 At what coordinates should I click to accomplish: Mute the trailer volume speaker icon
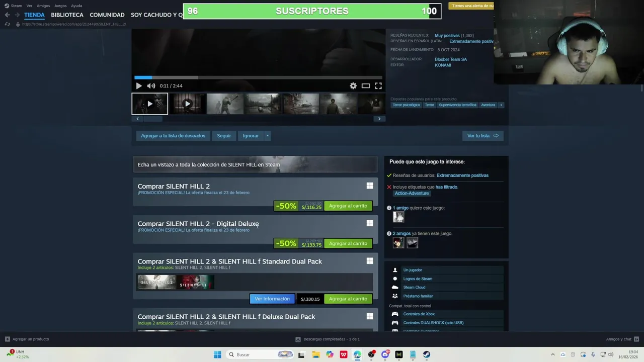point(151,86)
